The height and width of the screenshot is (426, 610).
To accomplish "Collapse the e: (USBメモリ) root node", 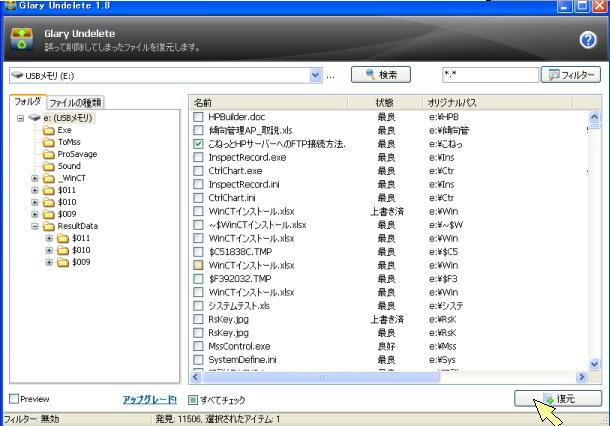I will tap(21, 118).
